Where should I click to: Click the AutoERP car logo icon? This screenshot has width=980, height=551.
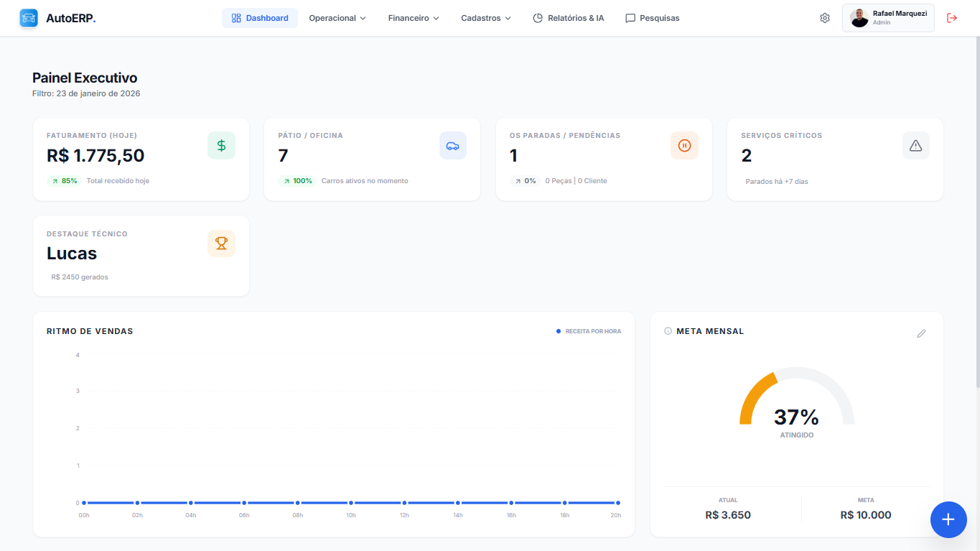pyautogui.click(x=29, y=18)
